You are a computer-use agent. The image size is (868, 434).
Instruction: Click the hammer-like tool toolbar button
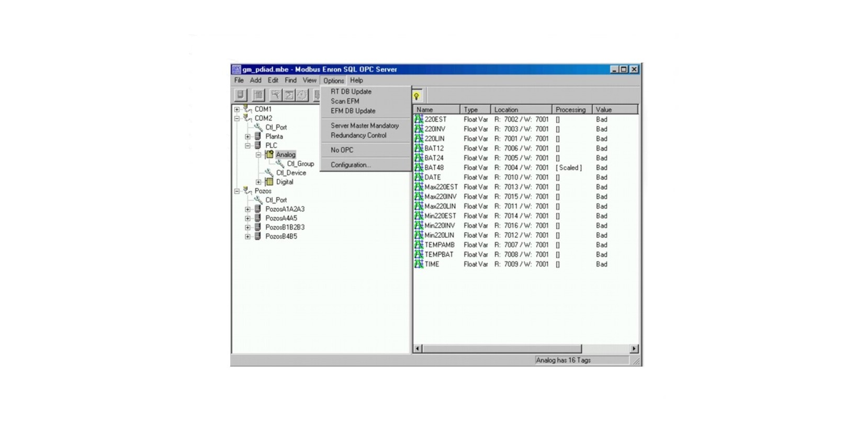tap(276, 95)
